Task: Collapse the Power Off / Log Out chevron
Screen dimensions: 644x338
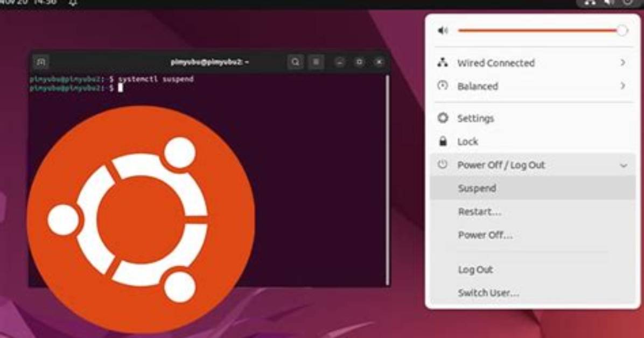Action: [x=624, y=166]
